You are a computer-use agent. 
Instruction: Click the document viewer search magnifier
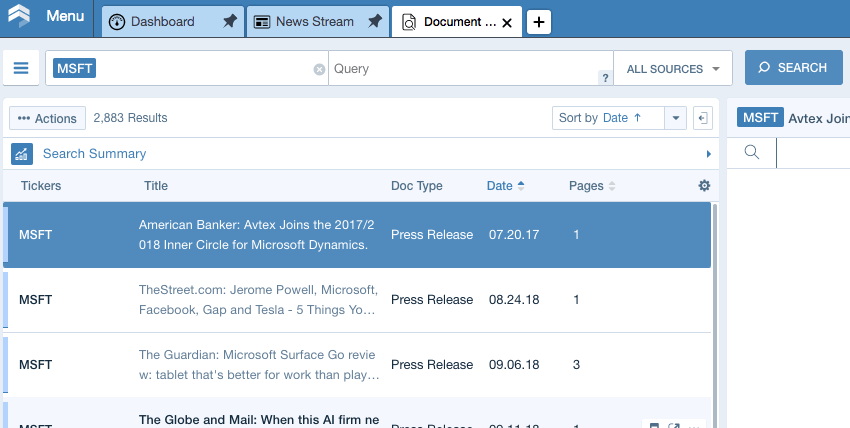click(x=751, y=152)
